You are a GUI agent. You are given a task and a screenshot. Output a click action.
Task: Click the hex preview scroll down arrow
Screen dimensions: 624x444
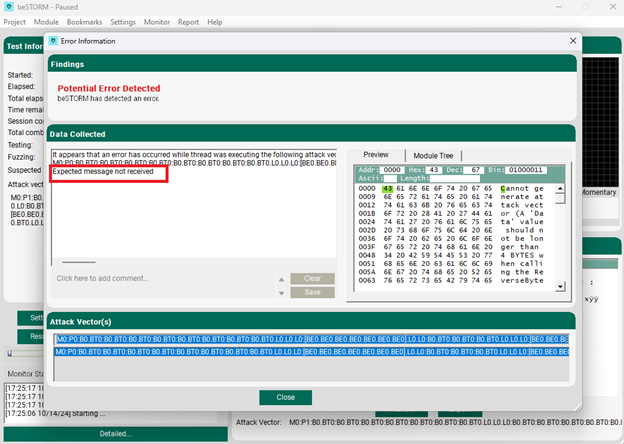click(x=560, y=286)
